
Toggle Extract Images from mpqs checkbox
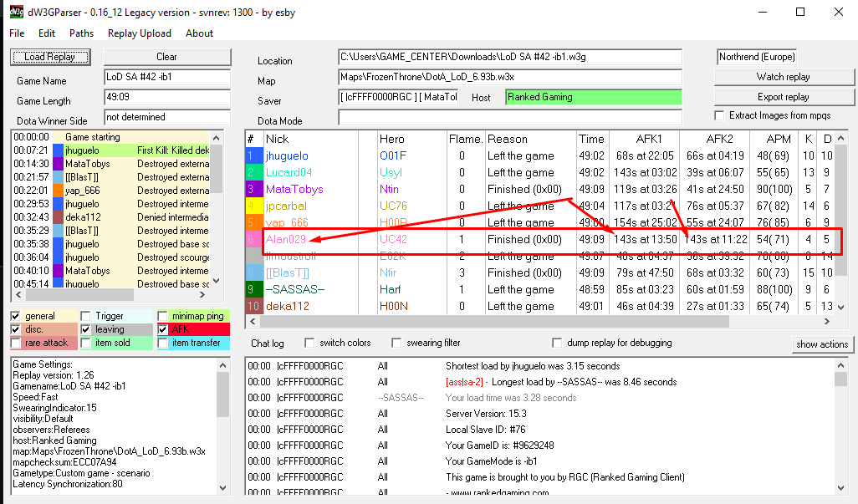719,115
